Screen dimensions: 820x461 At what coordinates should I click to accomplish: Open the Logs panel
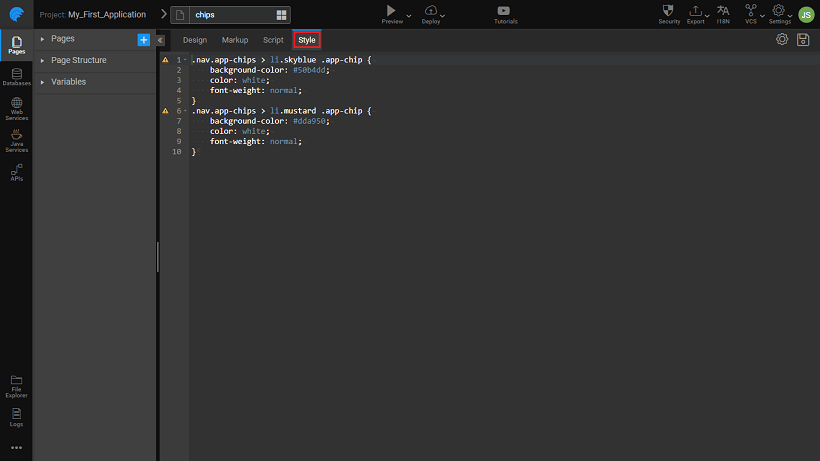(16, 416)
